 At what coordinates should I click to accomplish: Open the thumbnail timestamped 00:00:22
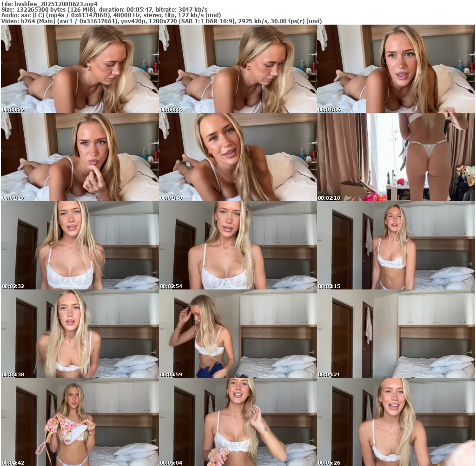click(79, 69)
